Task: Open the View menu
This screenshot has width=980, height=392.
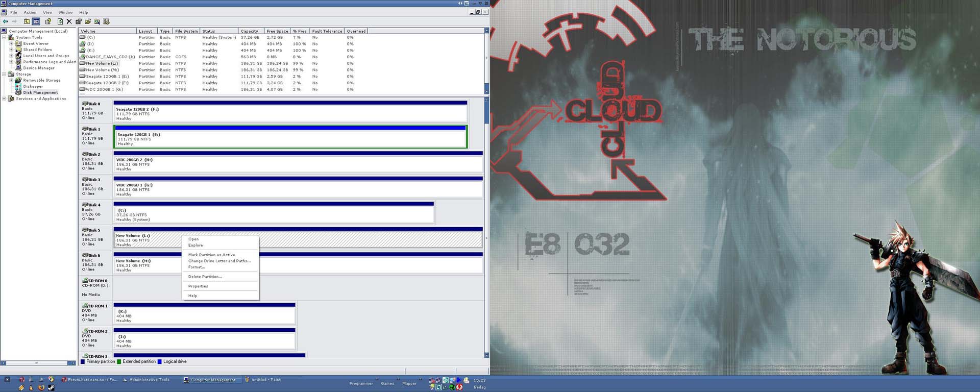Action: pyautogui.click(x=47, y=12)
